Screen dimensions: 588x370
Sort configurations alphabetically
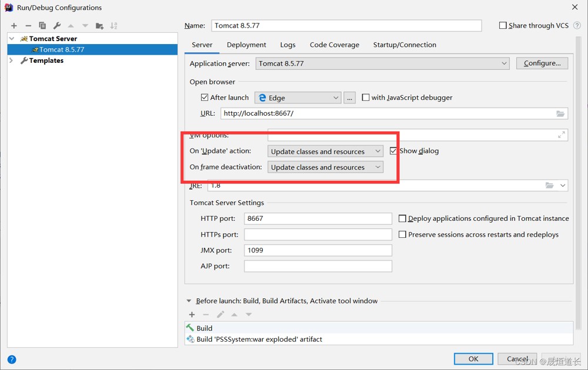click(x=113, y=26)
